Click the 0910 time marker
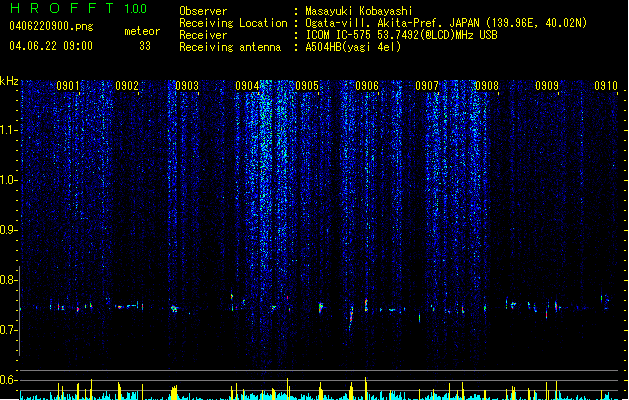The height and width of the screenshot is (400, 629). [606, 86]
